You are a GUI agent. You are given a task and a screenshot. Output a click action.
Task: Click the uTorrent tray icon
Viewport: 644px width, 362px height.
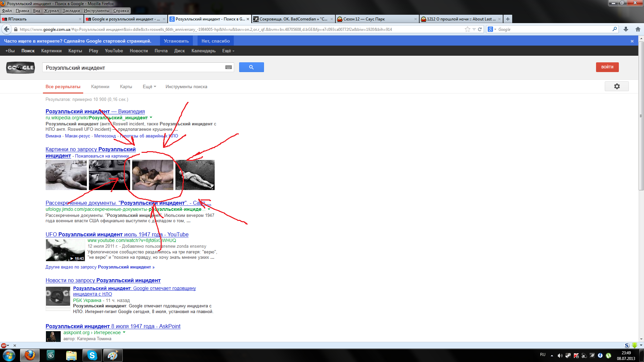click(x=608, y=356)
